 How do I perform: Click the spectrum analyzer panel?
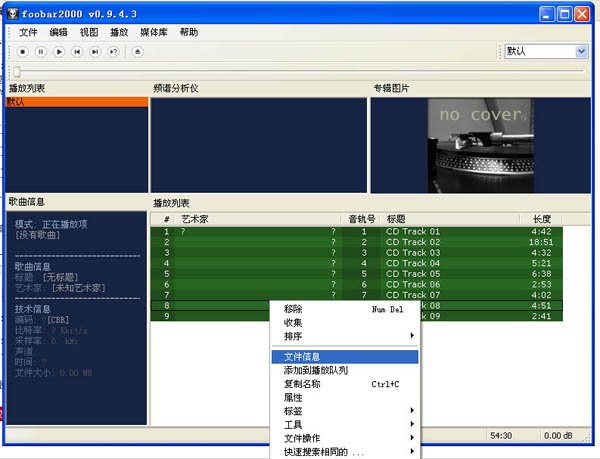[x=259, y=145]
